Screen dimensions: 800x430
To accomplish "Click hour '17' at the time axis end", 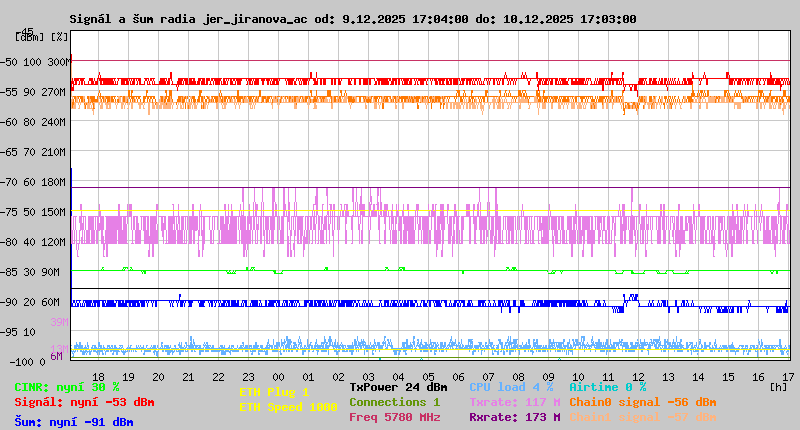I will (788, 377).
